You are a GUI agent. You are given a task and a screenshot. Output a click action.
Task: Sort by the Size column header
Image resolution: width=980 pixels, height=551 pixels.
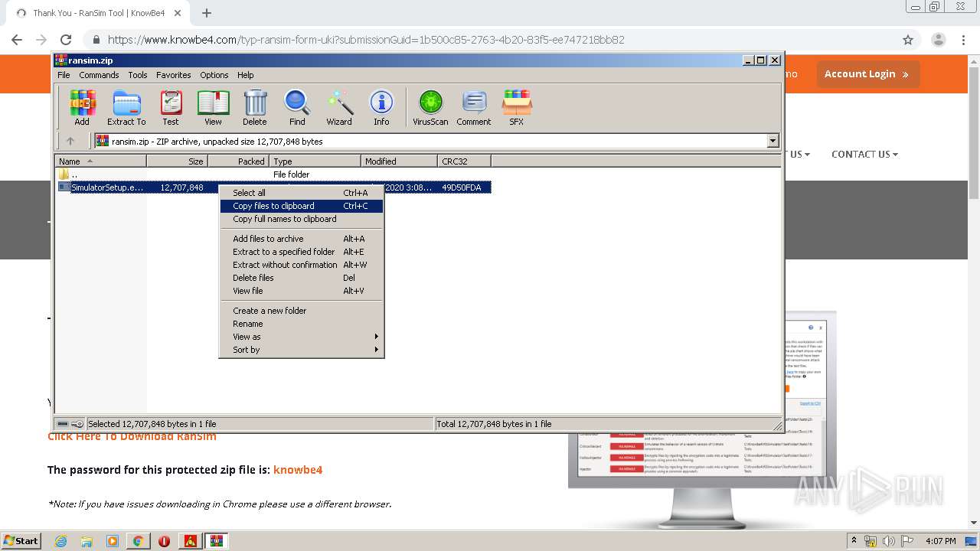[177, 161]
